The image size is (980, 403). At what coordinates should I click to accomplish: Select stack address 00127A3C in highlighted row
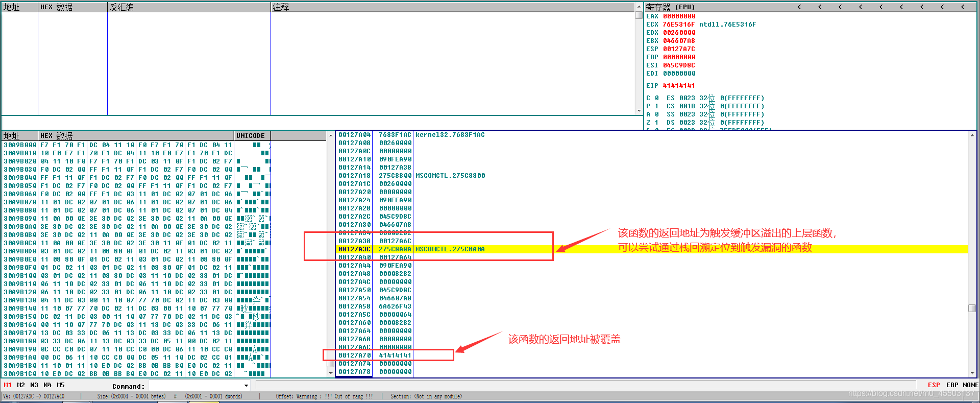coord(354,249)
